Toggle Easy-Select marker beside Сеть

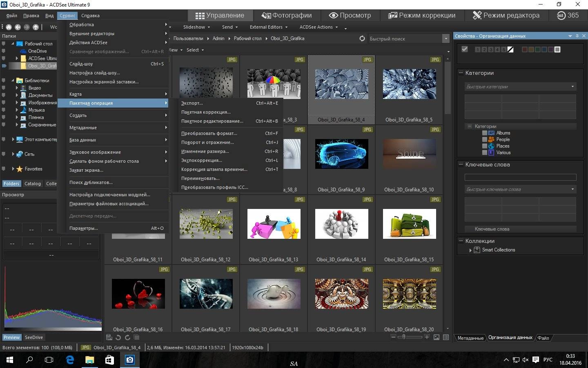(4, 154)
